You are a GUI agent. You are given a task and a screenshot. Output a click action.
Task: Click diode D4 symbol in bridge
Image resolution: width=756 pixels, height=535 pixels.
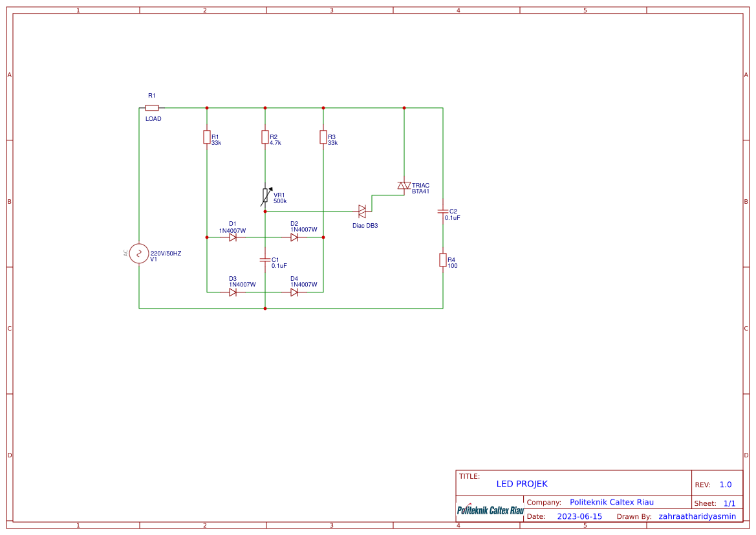294,292
